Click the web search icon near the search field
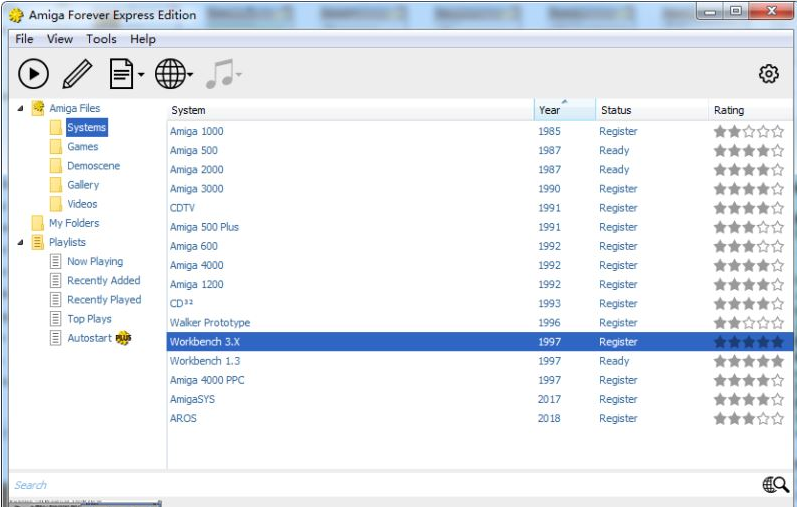The image size is (797, 507). pos(776,485)
